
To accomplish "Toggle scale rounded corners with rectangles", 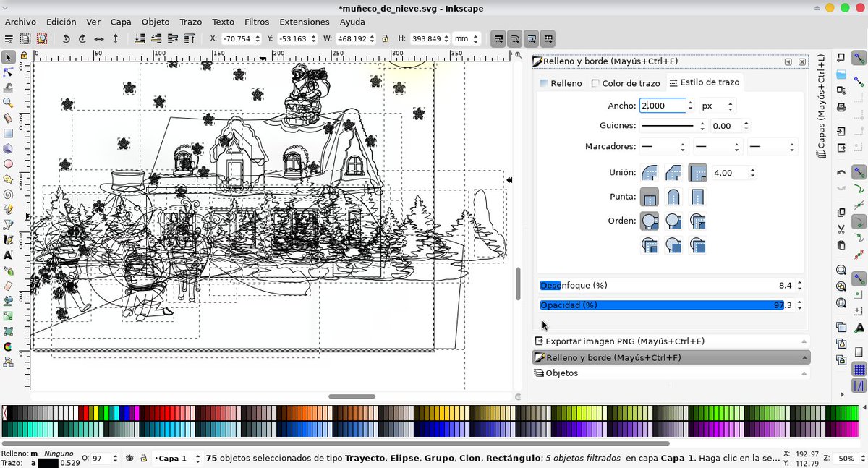I will pos(515,38).
